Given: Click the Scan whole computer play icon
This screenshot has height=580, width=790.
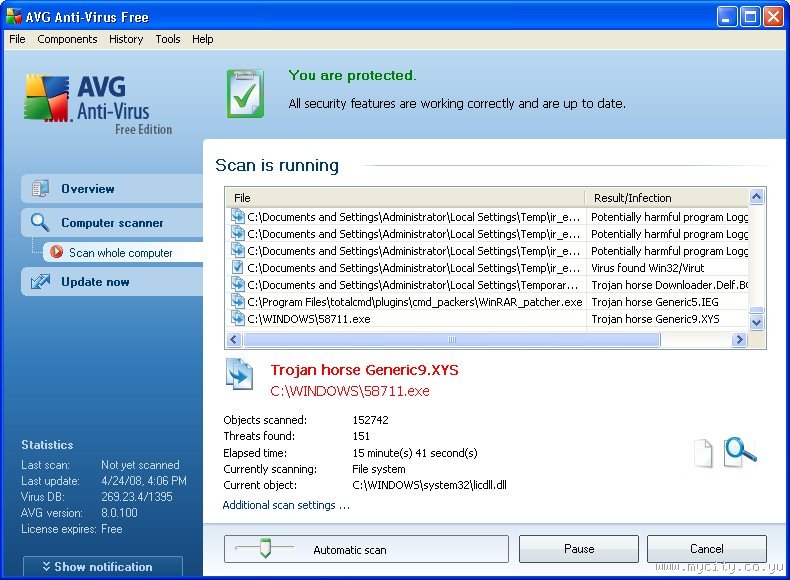Looking at the screenshot, I should [x=56, y=251].
